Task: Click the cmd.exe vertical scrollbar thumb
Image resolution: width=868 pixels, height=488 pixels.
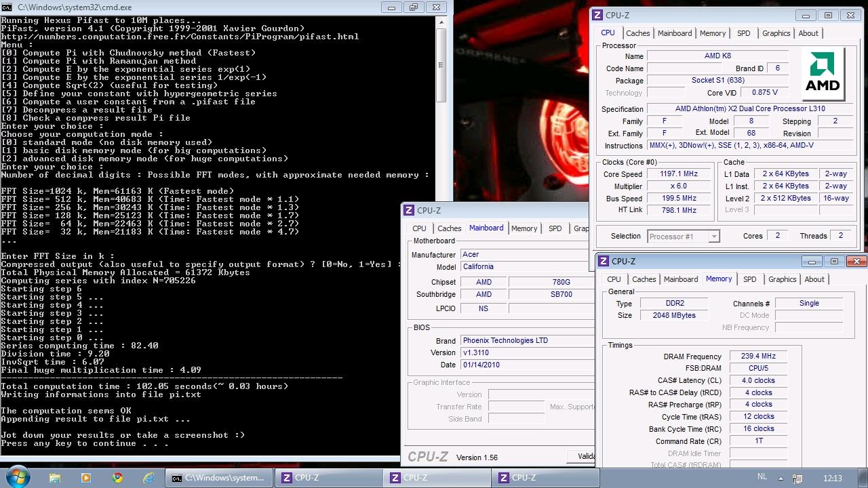Action: [x=441, y=65]
